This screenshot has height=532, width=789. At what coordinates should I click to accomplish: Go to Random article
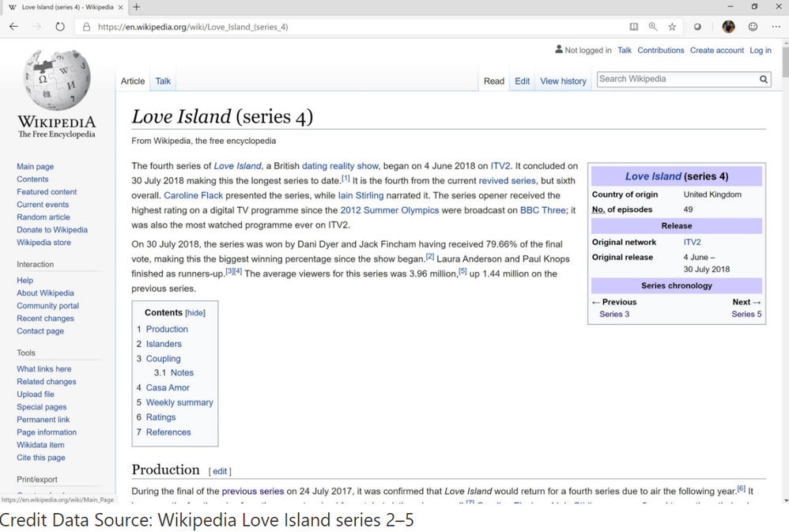pos(43,217)
